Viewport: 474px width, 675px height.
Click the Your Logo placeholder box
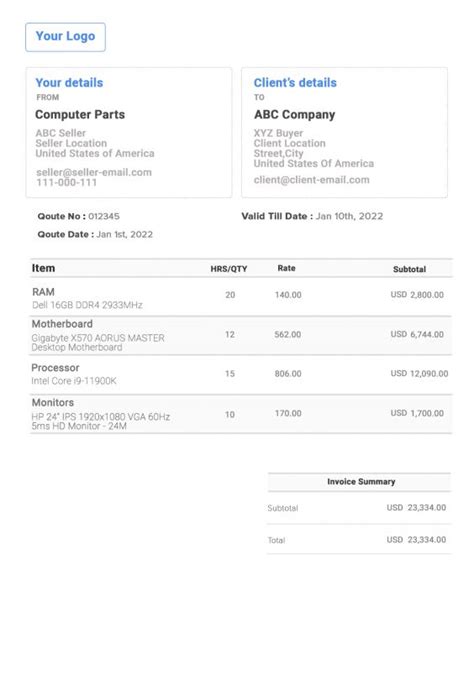point(65,37)
